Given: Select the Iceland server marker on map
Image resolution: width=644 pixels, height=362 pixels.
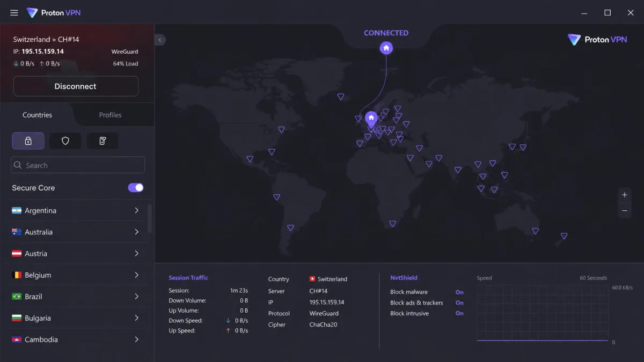Looking at the screenshot, I should click(x=341, y=97).
